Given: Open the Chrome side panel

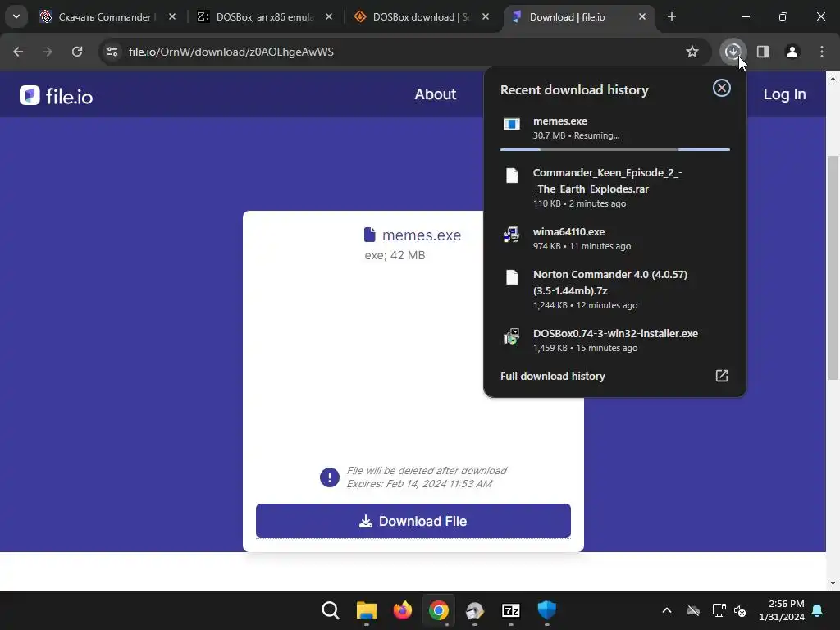Looking at the screenshot, I should pyautogui.click(x=763, y=52).
